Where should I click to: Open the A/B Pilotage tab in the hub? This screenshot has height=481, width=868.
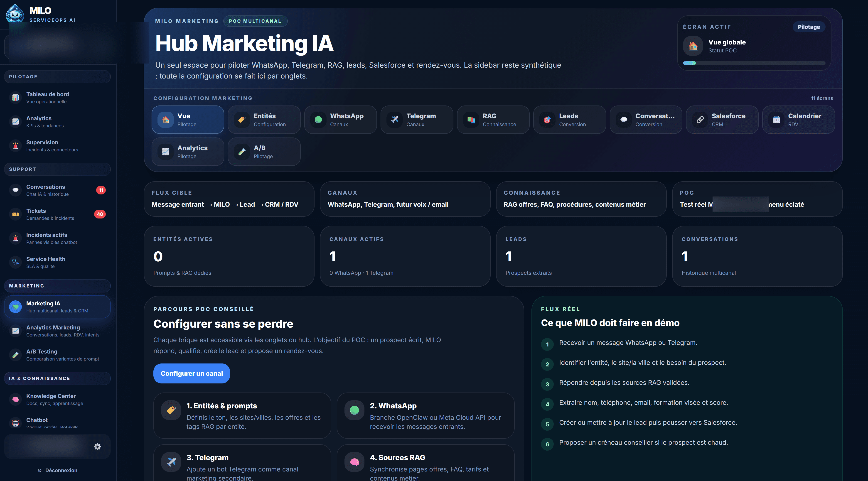coord(264,152)
